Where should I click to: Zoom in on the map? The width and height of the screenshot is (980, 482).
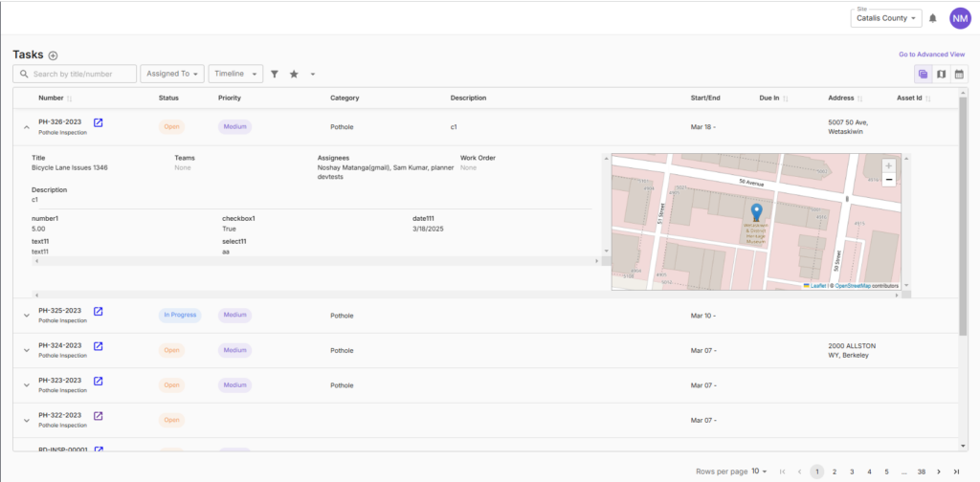point(889,165)
